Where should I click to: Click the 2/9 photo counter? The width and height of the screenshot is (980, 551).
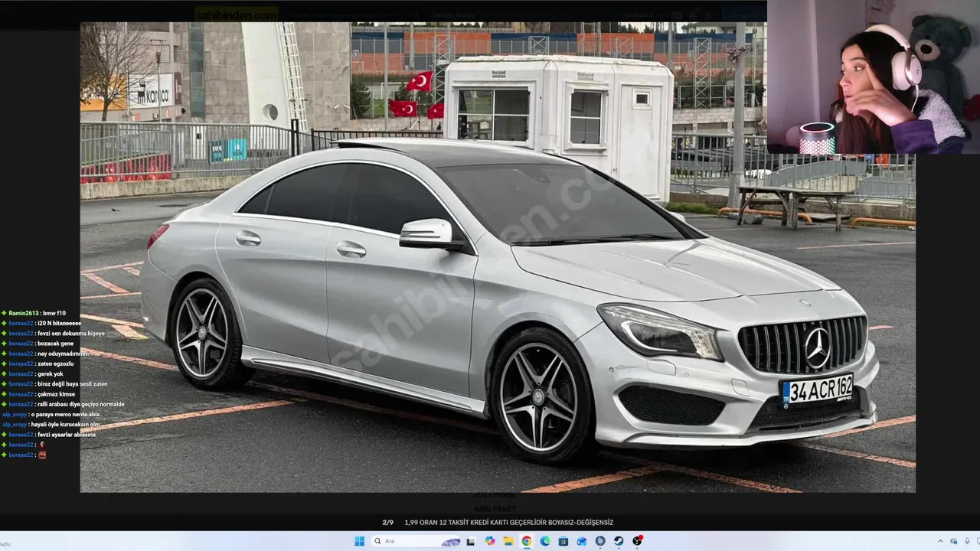[x=388, y=523]
